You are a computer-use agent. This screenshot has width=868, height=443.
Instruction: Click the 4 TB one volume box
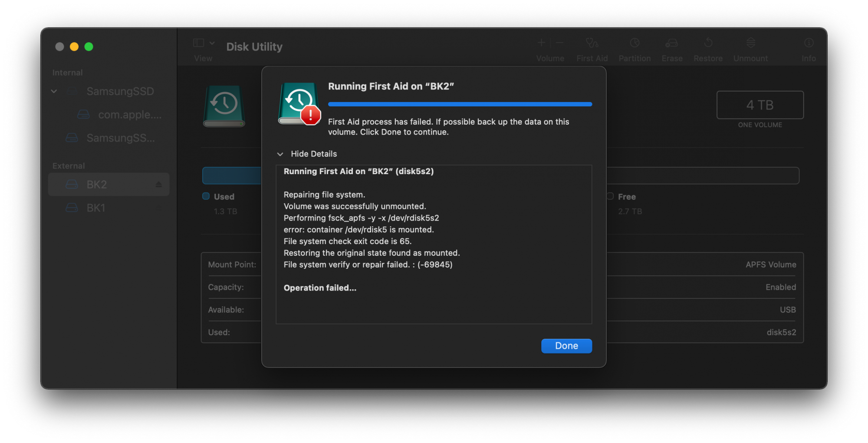[x=760, y=105]
